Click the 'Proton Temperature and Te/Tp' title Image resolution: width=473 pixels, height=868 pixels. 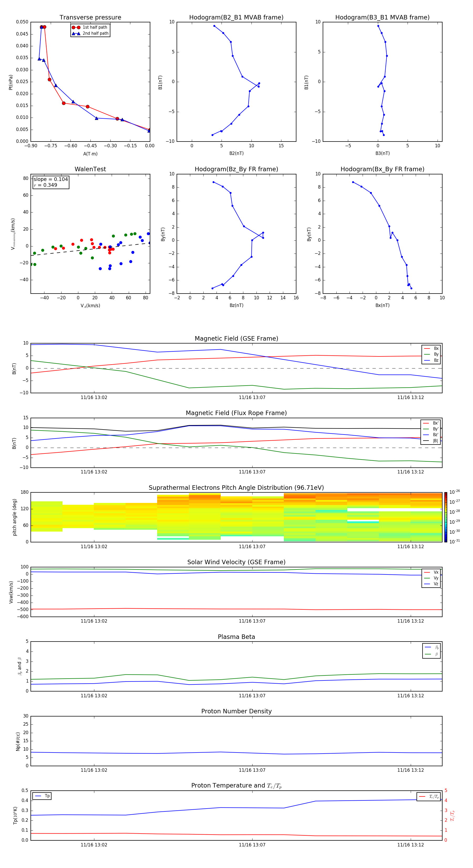236,786
